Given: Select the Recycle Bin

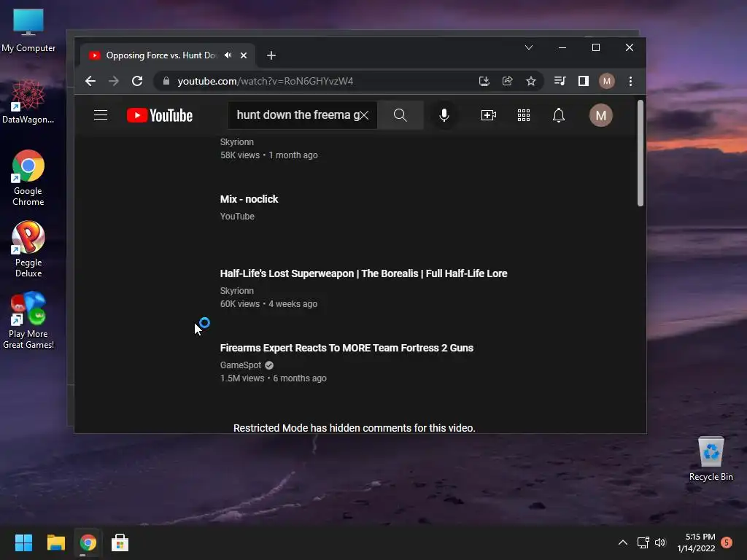Looking at the screenshot, I should (711, 459).
